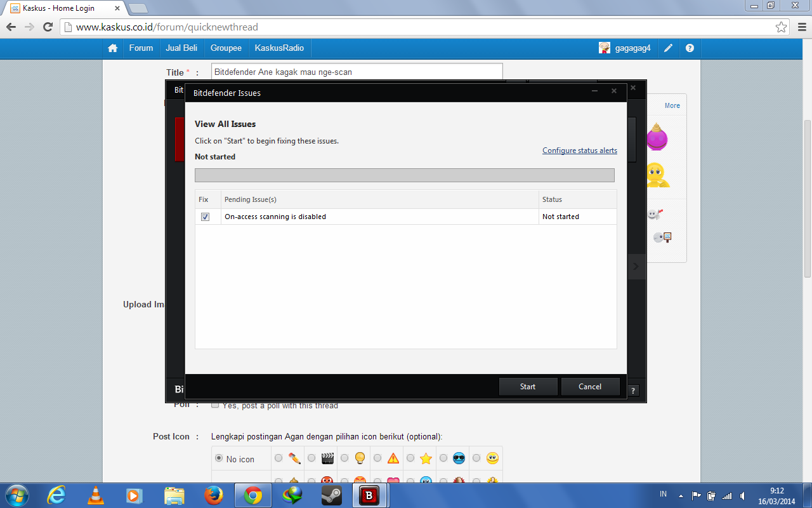Click the IN language indicator in tray

[x=663, y=494]
